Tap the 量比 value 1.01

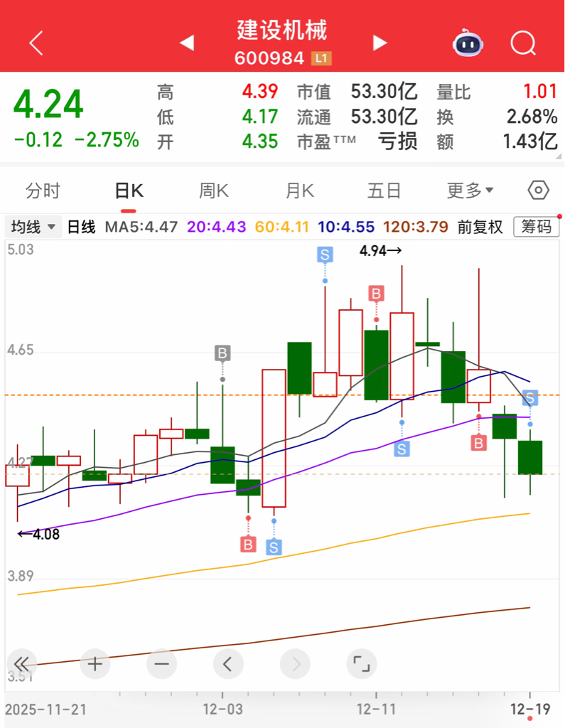pyautogui.click(x=540, y=92)
